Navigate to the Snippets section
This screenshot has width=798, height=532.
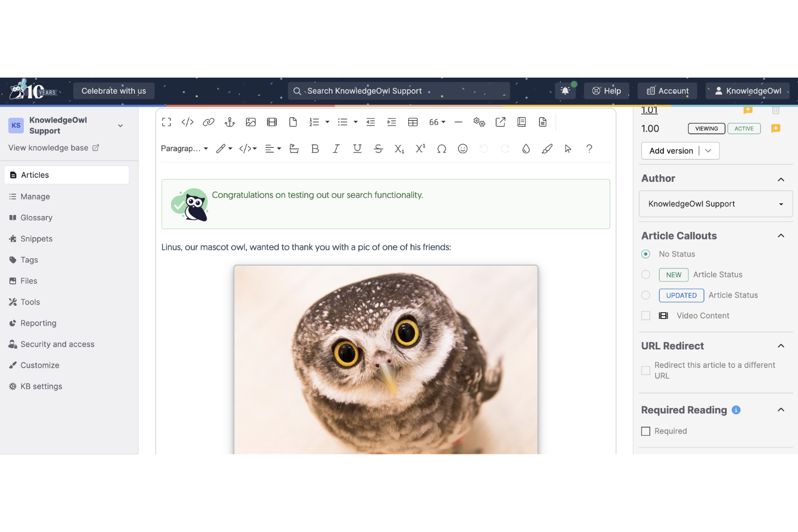point(37,238)
